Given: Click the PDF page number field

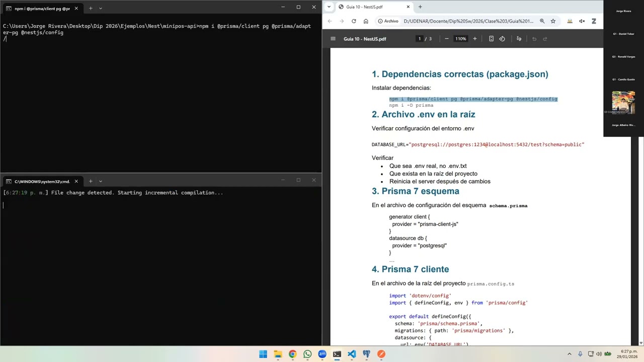Looking at the screenshot, I should (420, 39).
